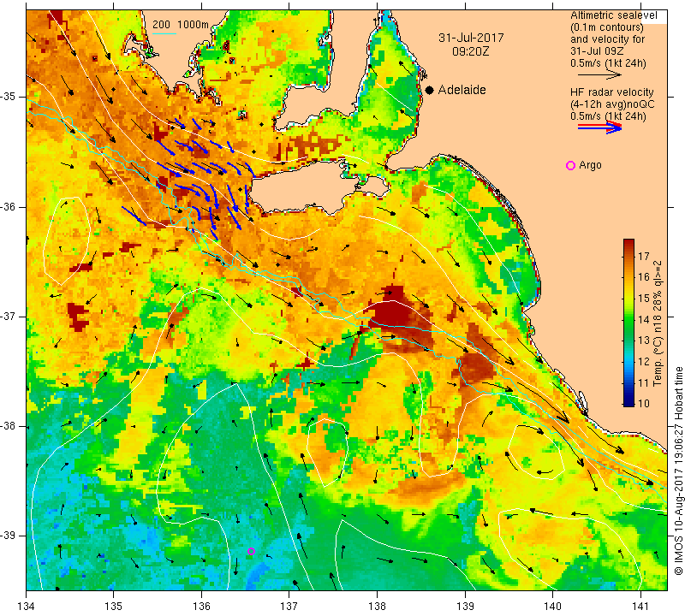Click the 14 label on temperature scale
This screenshot has width=685, height=616.
pos(644,320)
